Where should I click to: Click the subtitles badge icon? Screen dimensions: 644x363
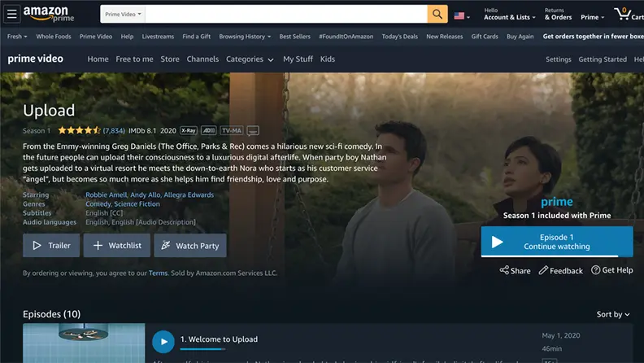pos(253,131)
